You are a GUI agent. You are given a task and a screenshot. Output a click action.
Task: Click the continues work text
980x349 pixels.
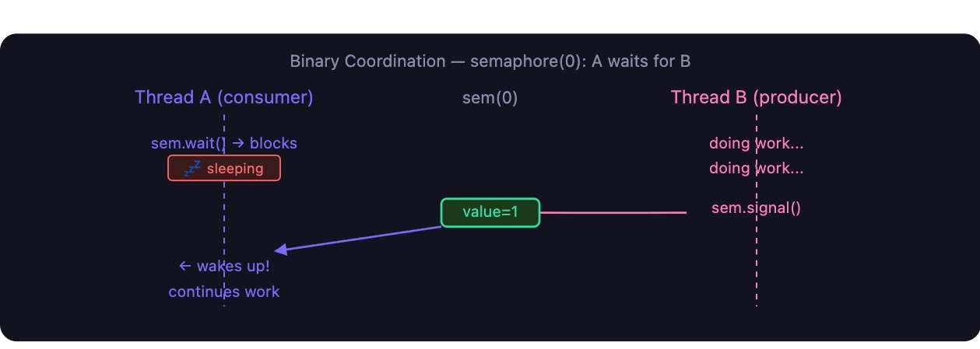(224, 291)
